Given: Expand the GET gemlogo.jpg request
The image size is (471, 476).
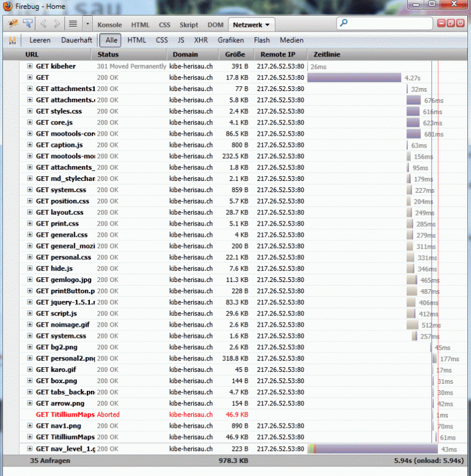Looking at the screenshot, I should click(x=30, y=279).
